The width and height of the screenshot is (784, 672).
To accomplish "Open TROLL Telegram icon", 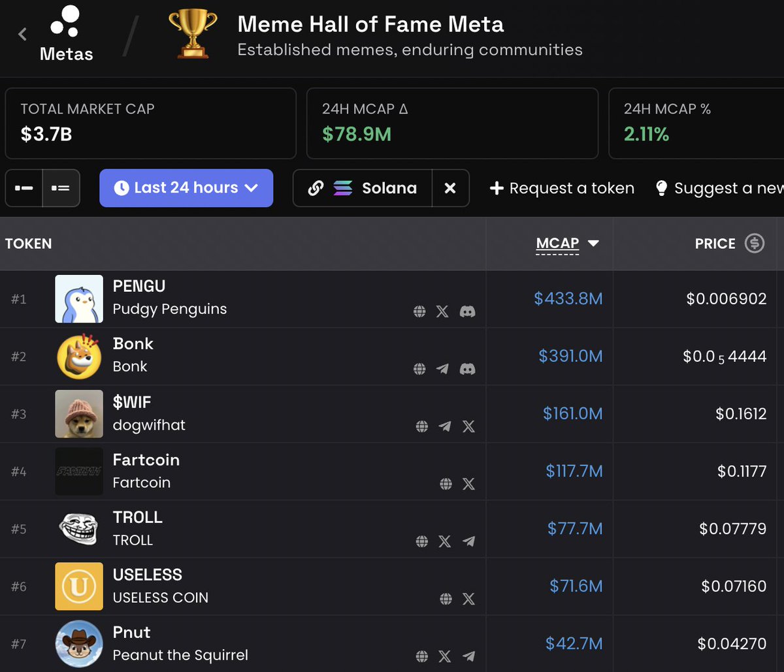I will [468, 541].
